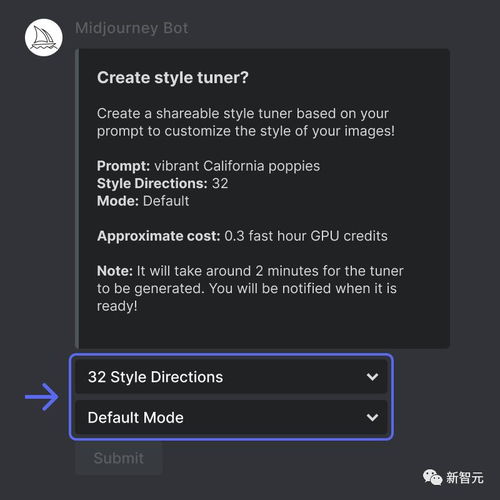This screenshot has width=500, height=500.
Task: Click the Approximate cost label
Action: tap(159, 236)
